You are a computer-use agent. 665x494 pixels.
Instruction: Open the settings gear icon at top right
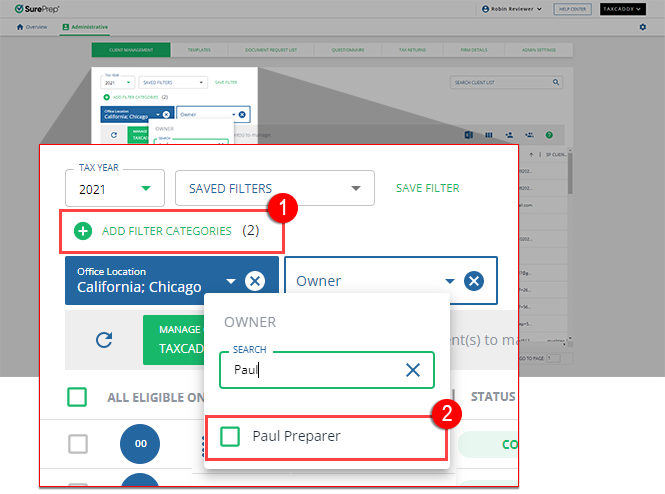(643, 27)
